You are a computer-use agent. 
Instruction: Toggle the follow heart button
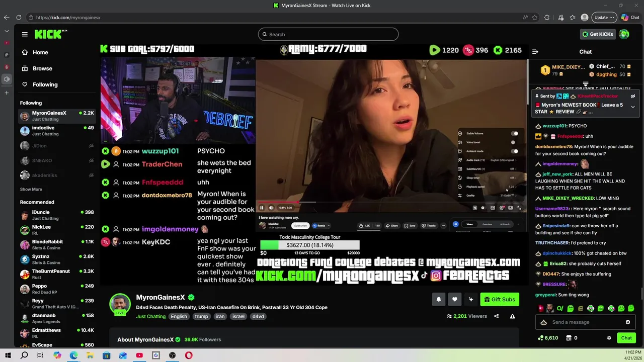click(454, 299)
